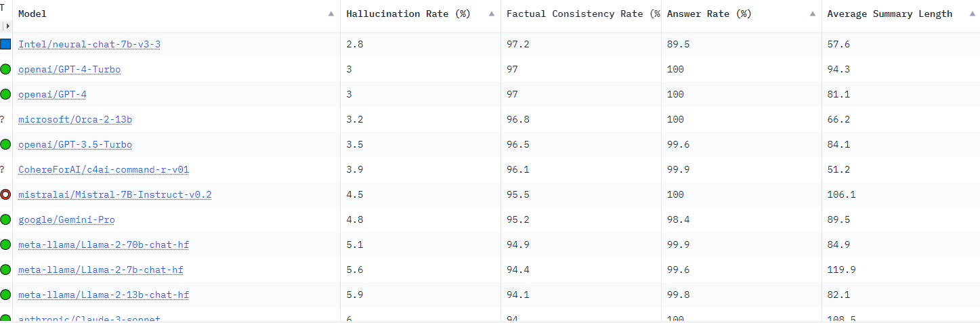Click the red ring icon beside Mistral-7B-Instruct-v0.2
This screenshot has width=980, height=323.
click(5, 194)
